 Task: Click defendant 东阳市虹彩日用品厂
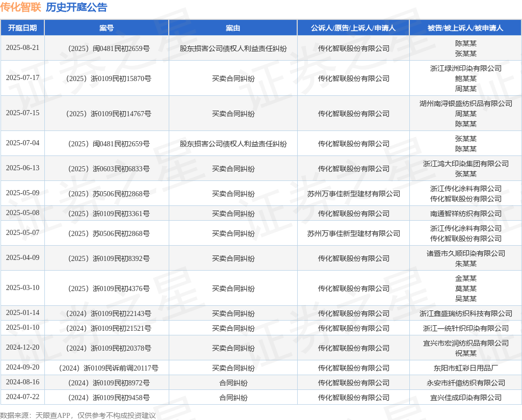click(x=466, y=368)
